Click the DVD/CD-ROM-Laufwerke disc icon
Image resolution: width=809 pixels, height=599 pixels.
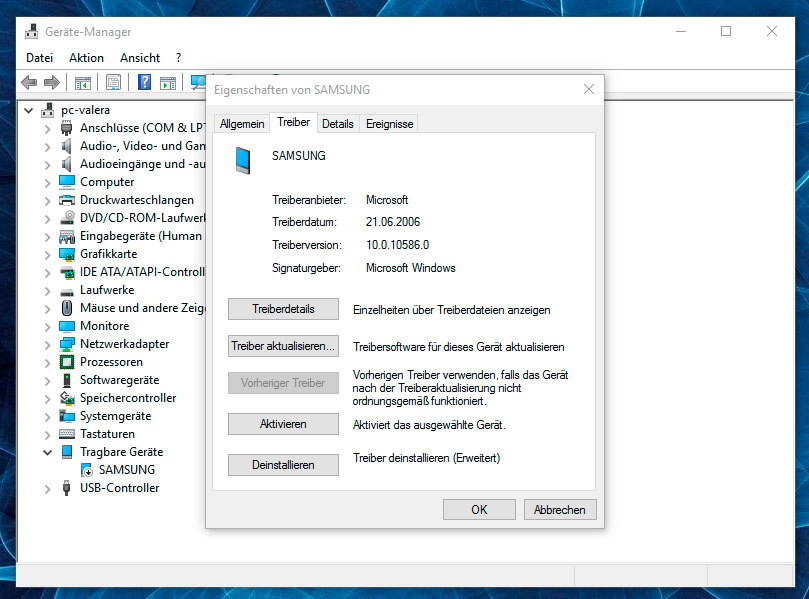pos(67,218)
